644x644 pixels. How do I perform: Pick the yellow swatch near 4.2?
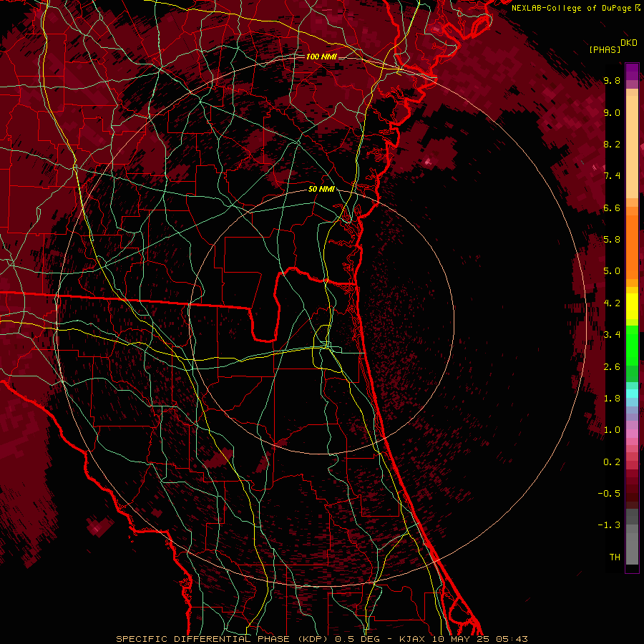click(x=632, y=306)
